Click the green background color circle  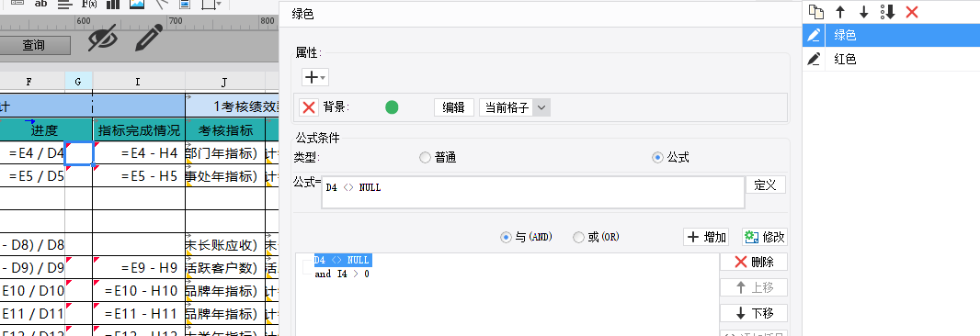392,107
